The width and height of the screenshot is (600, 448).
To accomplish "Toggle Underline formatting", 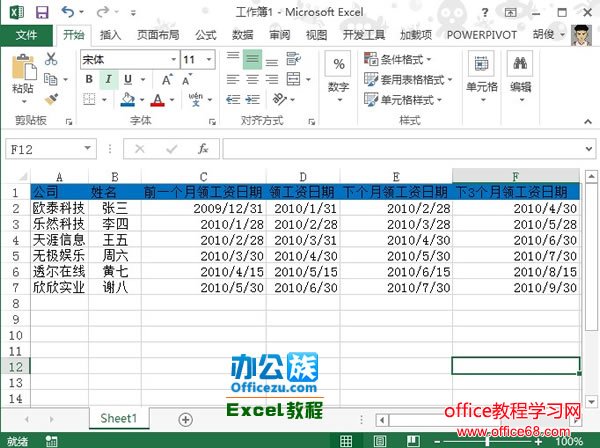I will tap(128, 80).
